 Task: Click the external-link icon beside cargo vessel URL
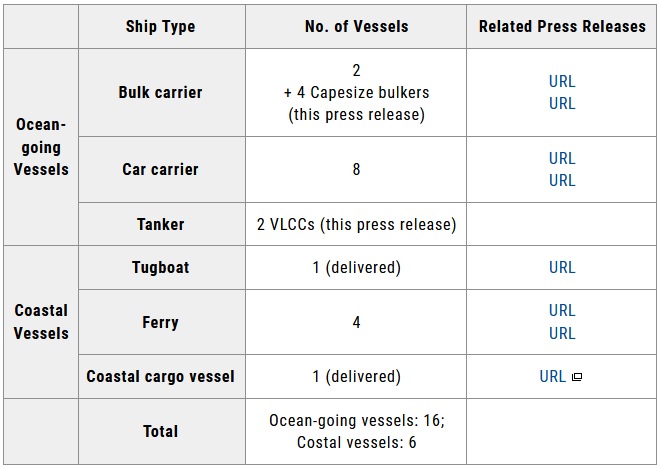[x=576, y=378]
